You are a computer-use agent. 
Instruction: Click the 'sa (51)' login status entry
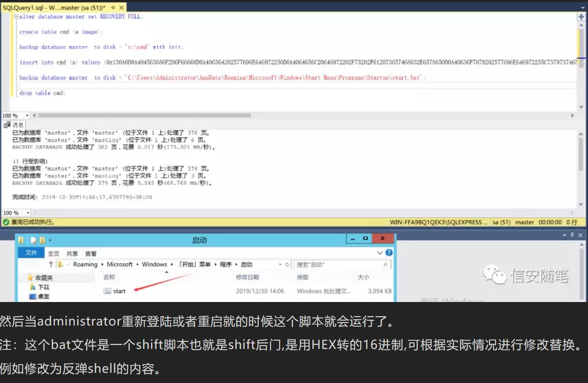tap(501, 222)
